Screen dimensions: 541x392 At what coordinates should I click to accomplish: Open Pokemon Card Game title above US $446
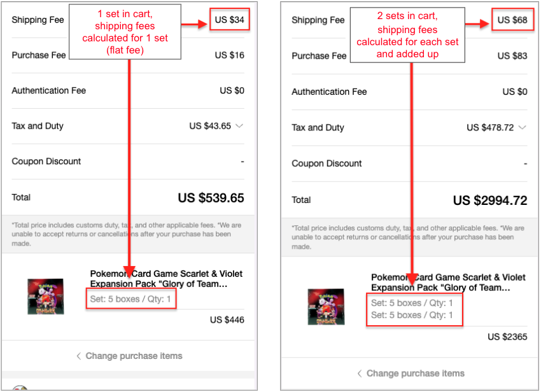(166, 279)
